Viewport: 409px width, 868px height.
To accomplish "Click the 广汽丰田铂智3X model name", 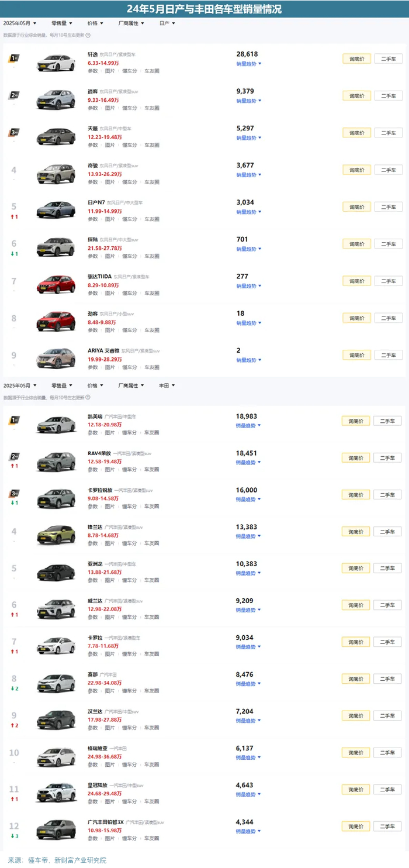I will click(x=105, y=822).
